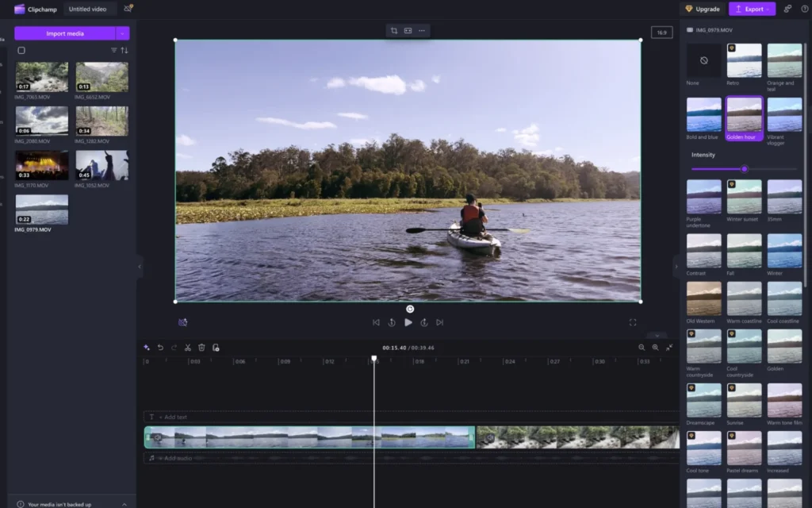Tick the select-all media checkbox

coord(21,50)
